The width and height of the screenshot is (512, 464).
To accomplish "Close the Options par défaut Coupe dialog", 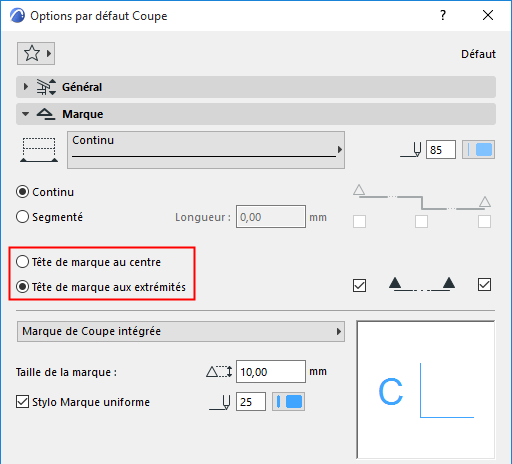I will (x=488, y=15).
